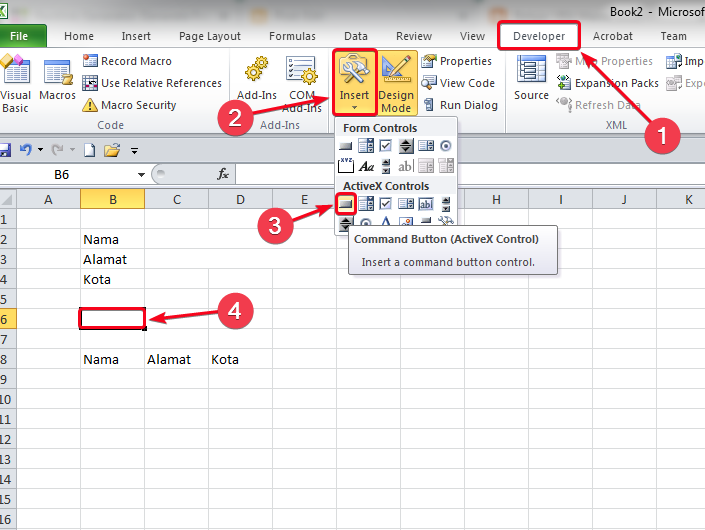Viewport: 705px width, 530px height.
Task: Click the Insert Function fx button
Action: pos(223,174)
